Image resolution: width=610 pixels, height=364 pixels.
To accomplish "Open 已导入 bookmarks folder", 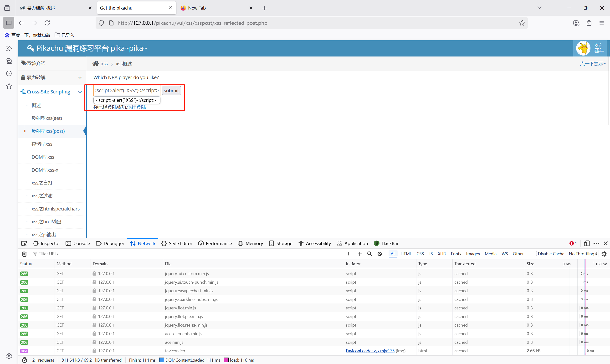I will (65, 35).
